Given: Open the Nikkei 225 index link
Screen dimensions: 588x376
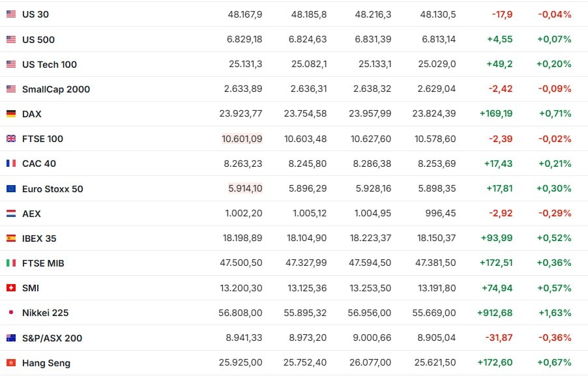Looking at the screenshot, I should click(x=45, y=313).
